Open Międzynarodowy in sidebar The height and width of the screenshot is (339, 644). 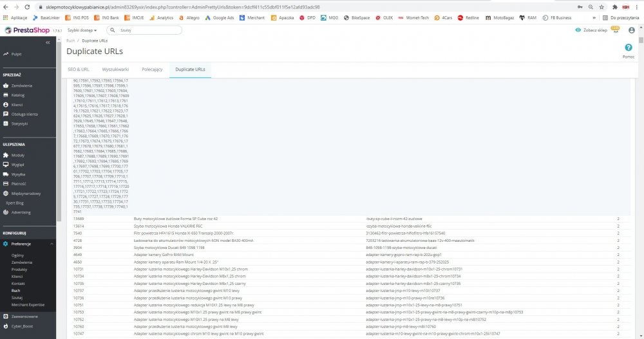(26, 194)
